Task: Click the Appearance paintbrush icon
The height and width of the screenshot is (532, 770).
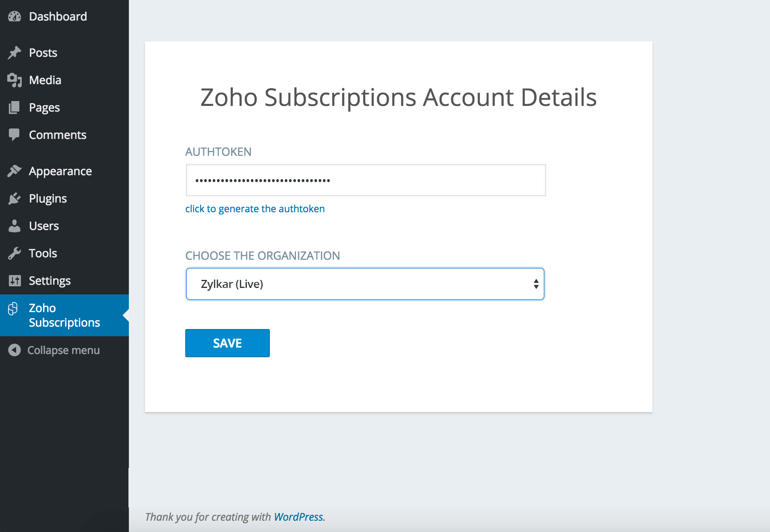Action: coord(14,171)
